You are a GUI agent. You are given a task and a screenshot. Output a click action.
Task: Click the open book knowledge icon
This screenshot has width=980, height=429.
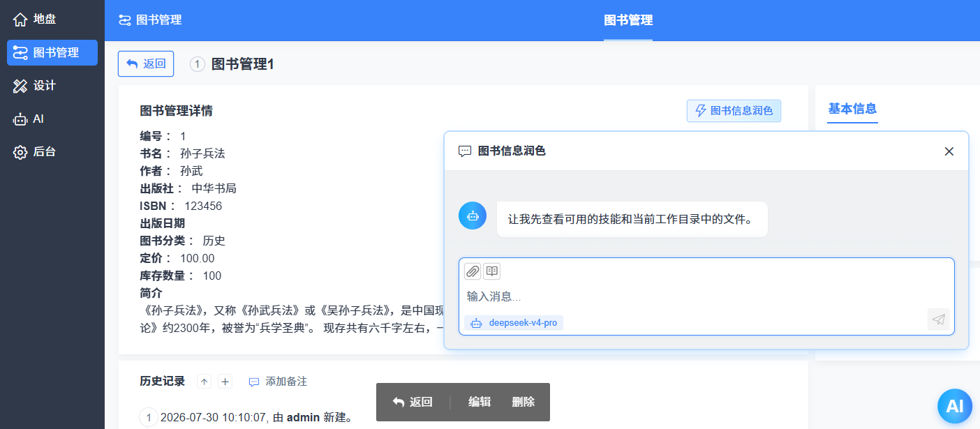(x=492, y=271)
